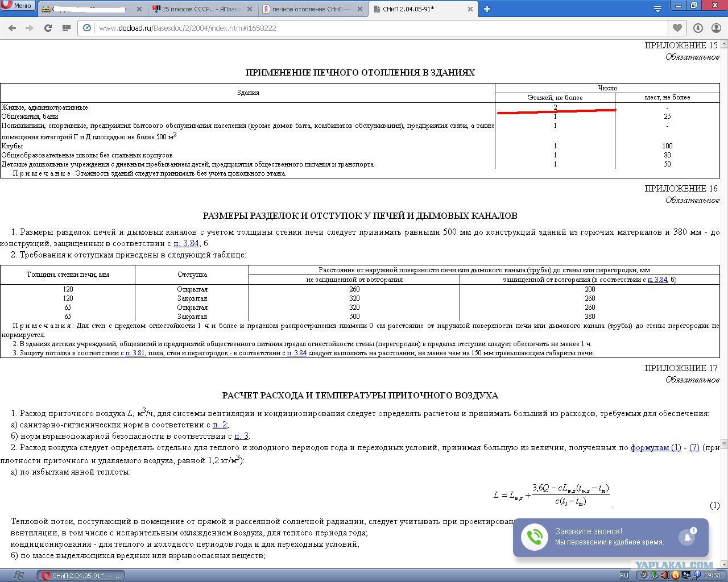The image size is (728, 582).
Task: Open a new tab with plus button
Action: [487, 9]
